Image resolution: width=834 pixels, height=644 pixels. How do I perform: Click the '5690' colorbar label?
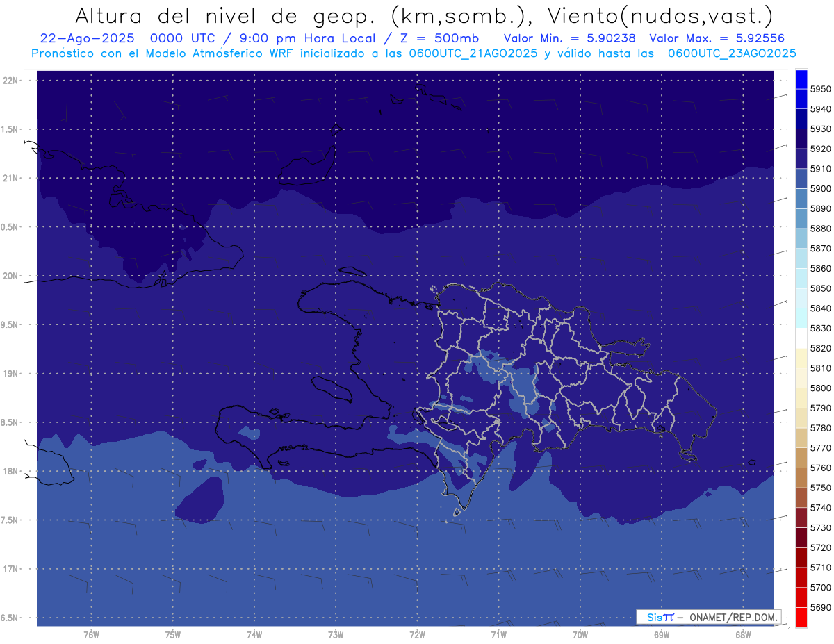pyautogui.click(x=821, y=607)
